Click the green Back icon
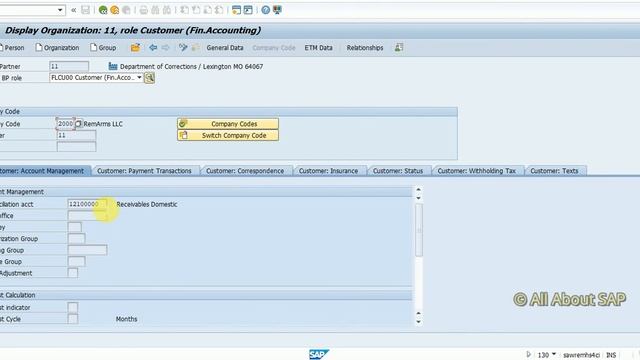The image size is (640, 360). tap(103, 10)
